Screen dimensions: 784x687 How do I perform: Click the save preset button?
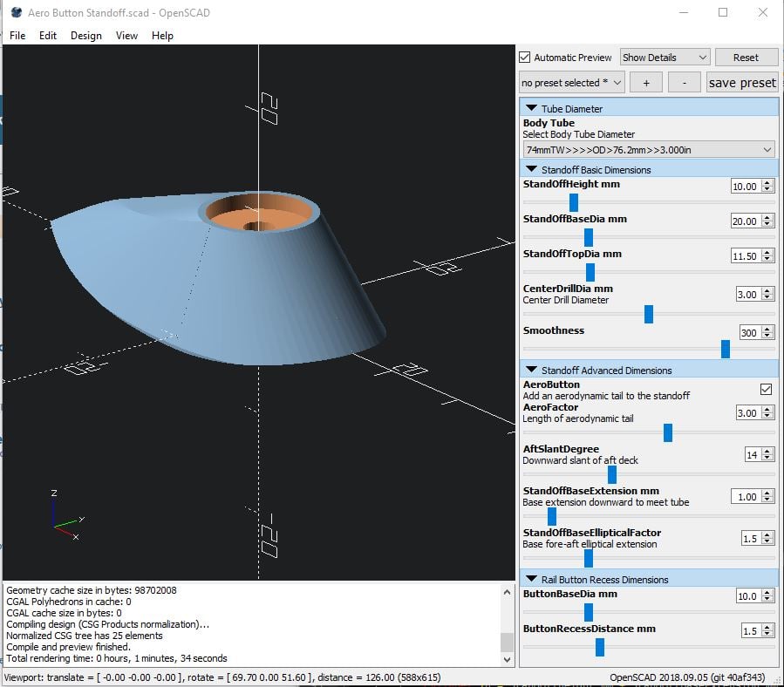point(742,83)
